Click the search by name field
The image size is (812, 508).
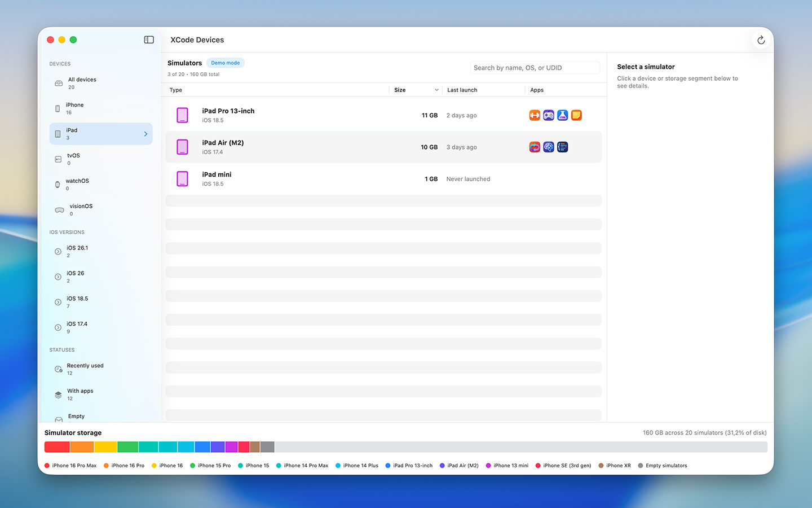tap(535, 67)
